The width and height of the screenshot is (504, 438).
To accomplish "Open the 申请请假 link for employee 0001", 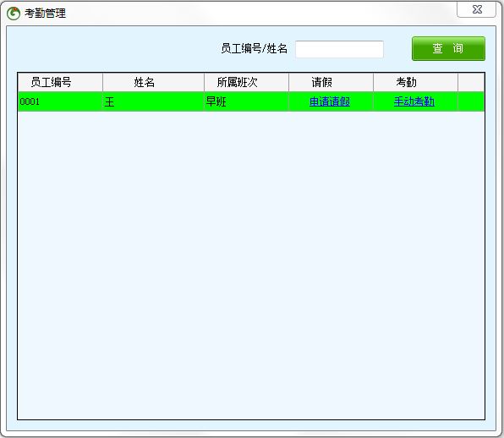I will click(x=330, y=101).
